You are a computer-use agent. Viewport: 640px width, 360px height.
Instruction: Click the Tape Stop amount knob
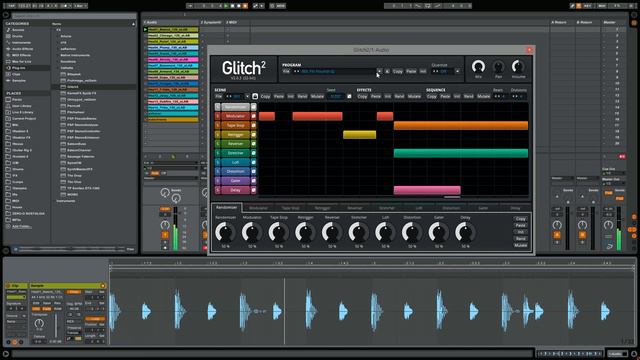tap(279, 232)
